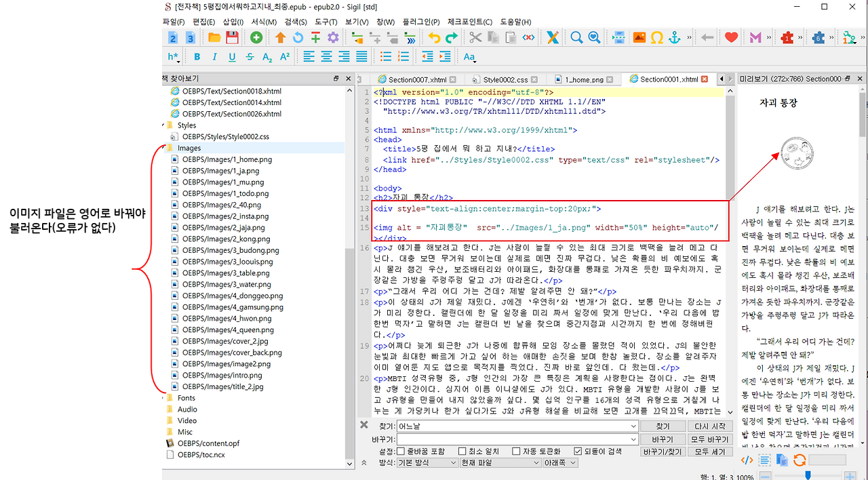Click the 모두 바꾸기 button

tap(709, 439)
